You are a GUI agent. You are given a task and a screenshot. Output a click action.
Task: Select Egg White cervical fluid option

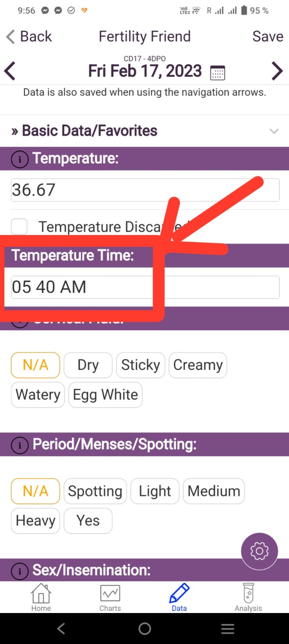click(x=105, y=395)
